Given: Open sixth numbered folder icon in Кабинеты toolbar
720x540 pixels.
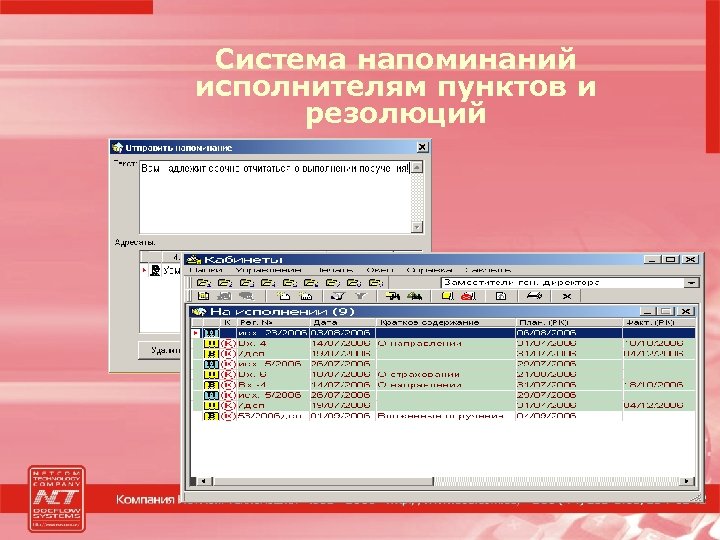Looking at the screenshot, I should point(311,283).
